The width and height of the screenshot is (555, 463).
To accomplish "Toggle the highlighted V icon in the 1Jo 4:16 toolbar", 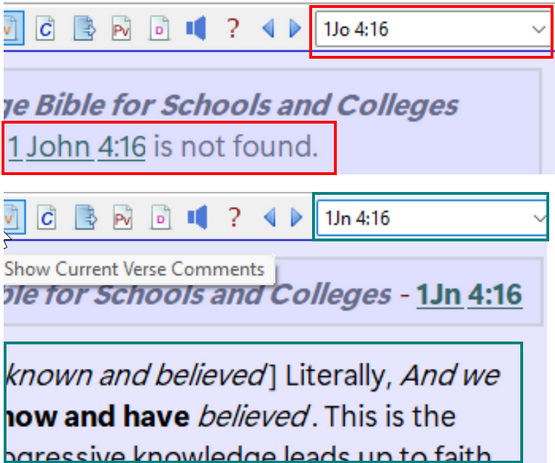I will pyautogui.click(x=13, y=28).
